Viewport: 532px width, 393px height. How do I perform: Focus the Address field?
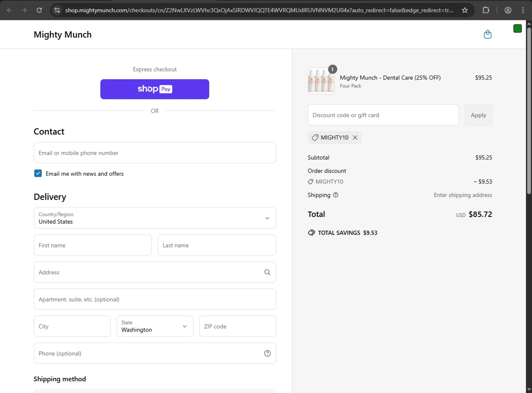155,272
